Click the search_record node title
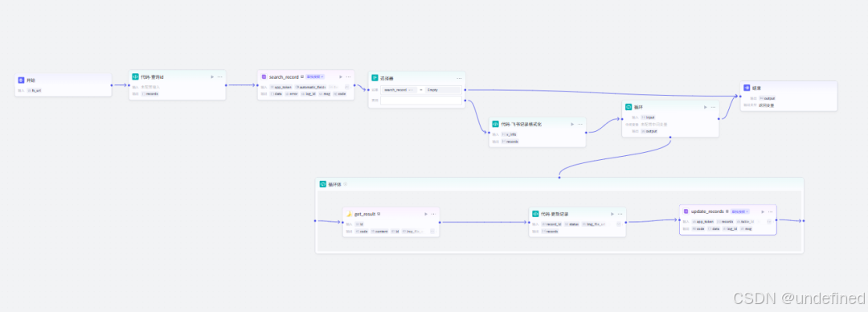The height and width of the screenshot is (312, 868). click(x=284, y=77)
